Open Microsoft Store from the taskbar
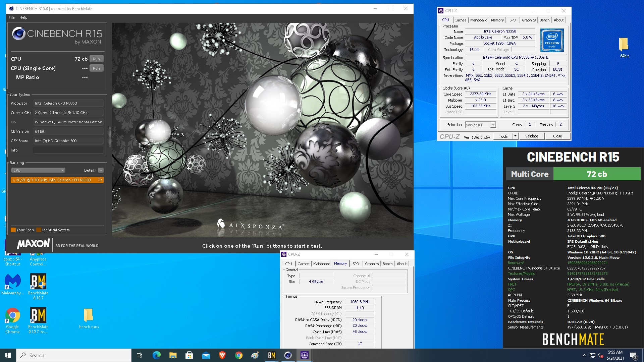Viewport: 644px width, 362px height. pos(189,355)
